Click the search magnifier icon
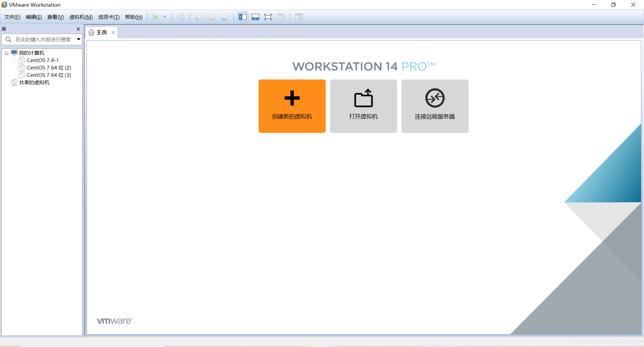This screenshot has height=347, width=644. tap(8, 40)
